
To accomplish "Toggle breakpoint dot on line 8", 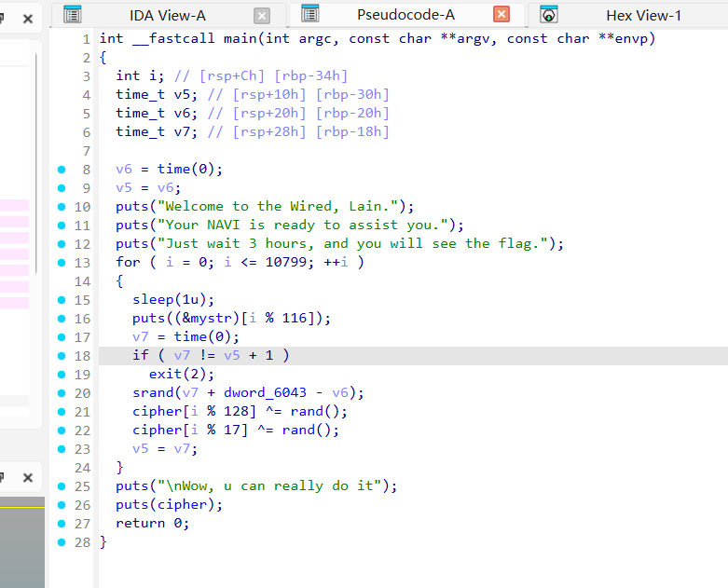I will pos(62,169).
